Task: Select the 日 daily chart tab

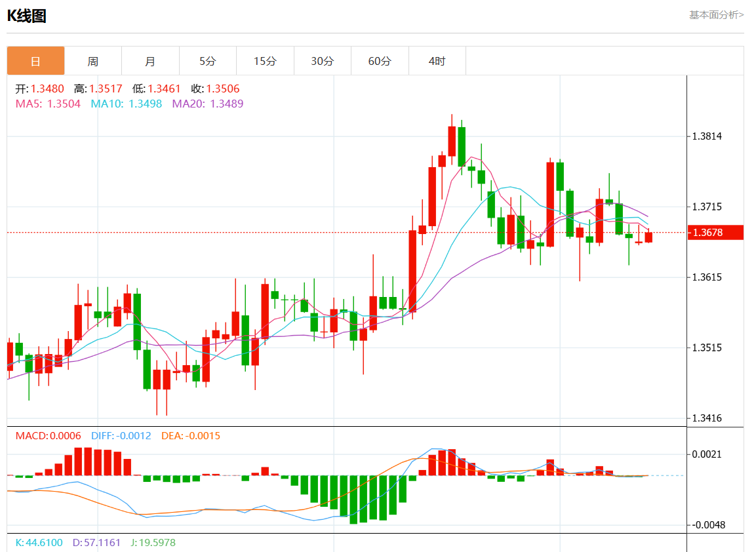Action: [35, 61]
